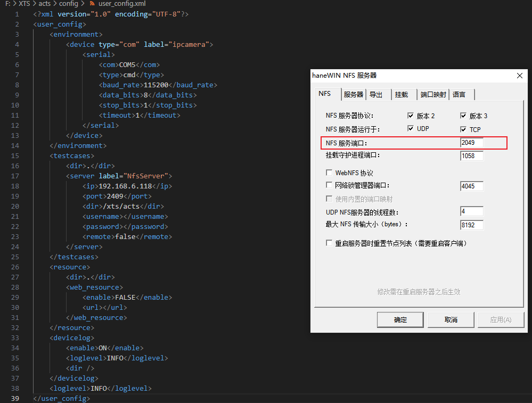Click the FALSE value in web_resource enable
The height and width of the screenshot is (403, 532).
pos(125,297)
